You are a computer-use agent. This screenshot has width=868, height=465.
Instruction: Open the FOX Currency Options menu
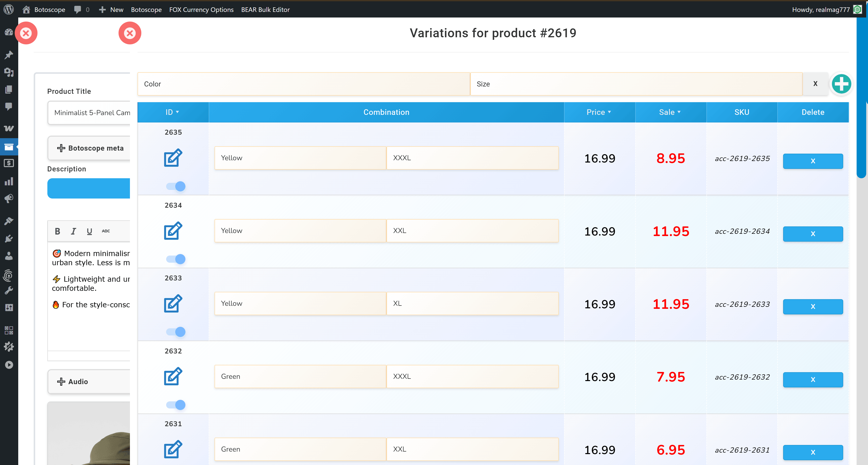(201, 9)
